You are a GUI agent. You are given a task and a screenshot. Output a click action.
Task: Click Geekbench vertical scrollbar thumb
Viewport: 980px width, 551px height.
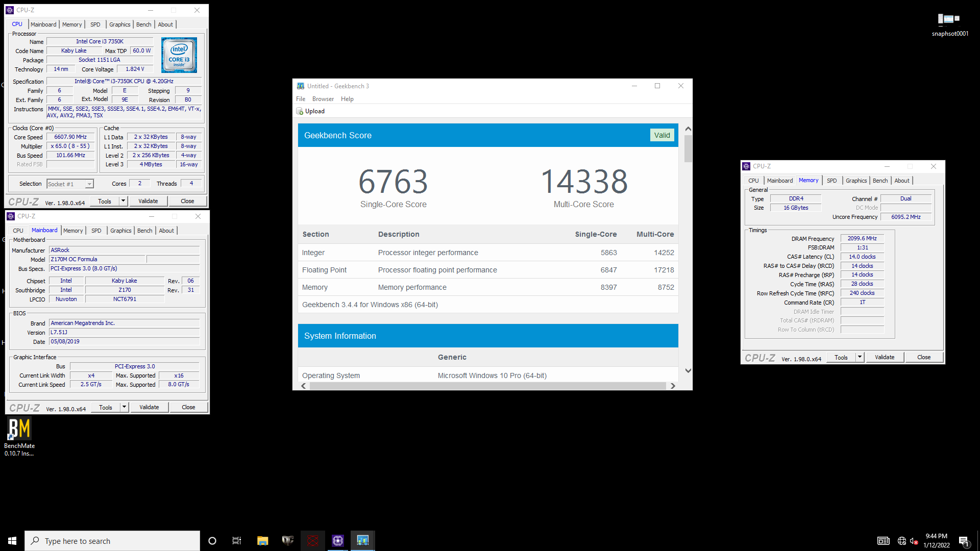(688, 148)
